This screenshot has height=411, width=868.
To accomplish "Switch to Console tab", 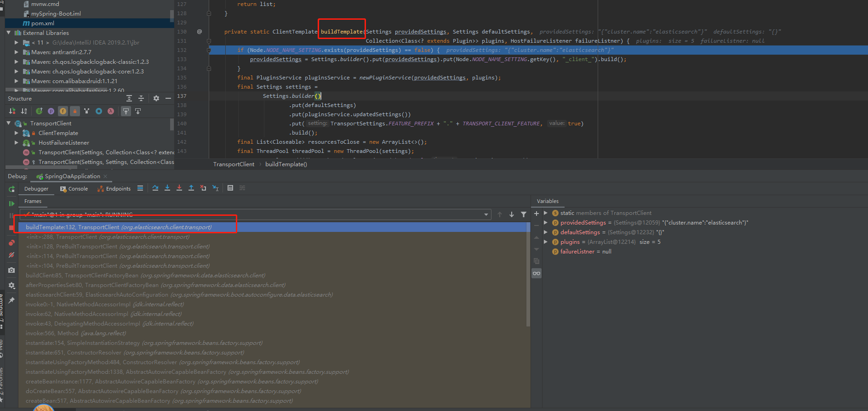I will point(74,189).
